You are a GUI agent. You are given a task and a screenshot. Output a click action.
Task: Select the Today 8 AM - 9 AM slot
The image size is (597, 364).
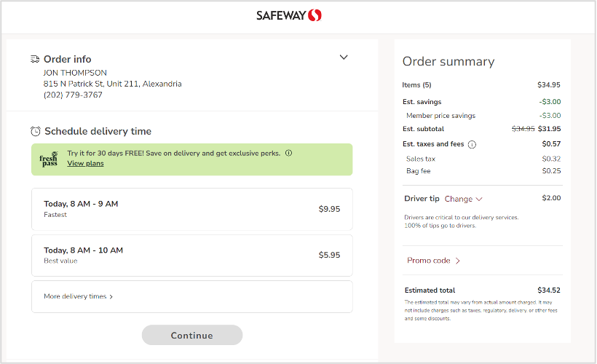pyautogui.click(x=191, y=209)
